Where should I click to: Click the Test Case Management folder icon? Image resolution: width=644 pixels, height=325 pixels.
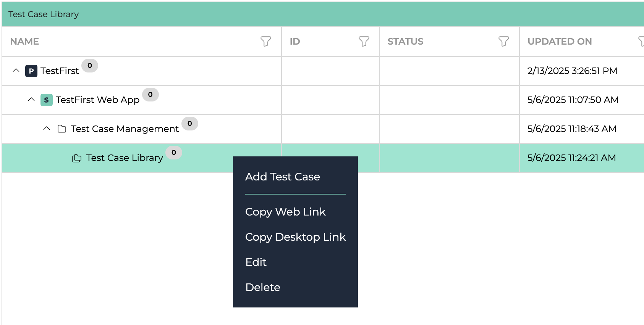click(62, 129)
